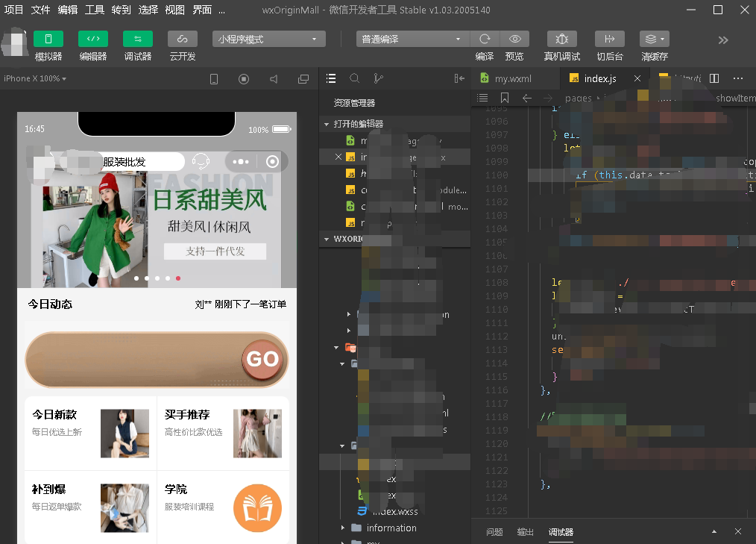Go back with the left arrow
Screen dimensions: 756x544
click(x=527, y=98)
